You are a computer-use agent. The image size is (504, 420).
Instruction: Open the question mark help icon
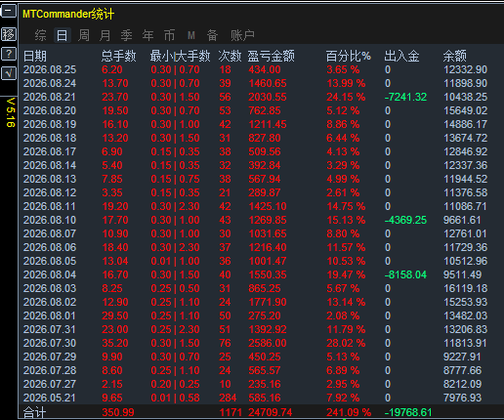click(9, 54)
